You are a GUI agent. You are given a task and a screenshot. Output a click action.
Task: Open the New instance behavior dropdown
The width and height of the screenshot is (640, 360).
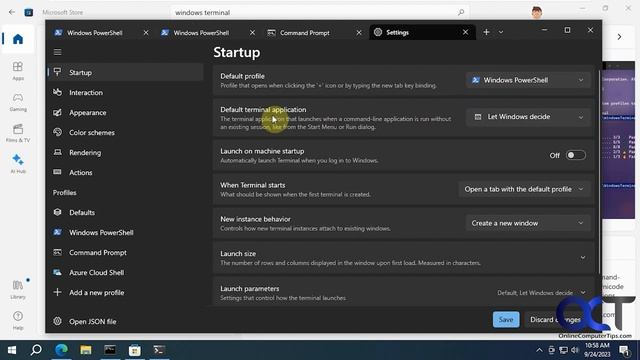tap(528, 223)
